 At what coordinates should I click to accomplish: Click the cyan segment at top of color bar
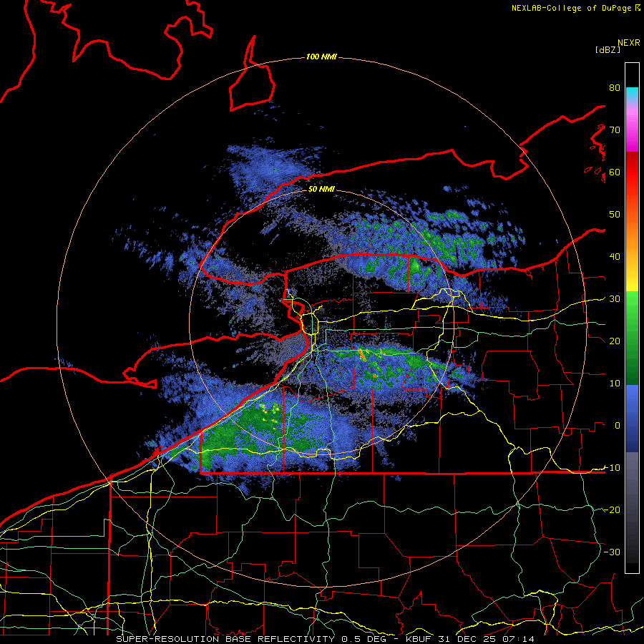[x=632, y=93]
